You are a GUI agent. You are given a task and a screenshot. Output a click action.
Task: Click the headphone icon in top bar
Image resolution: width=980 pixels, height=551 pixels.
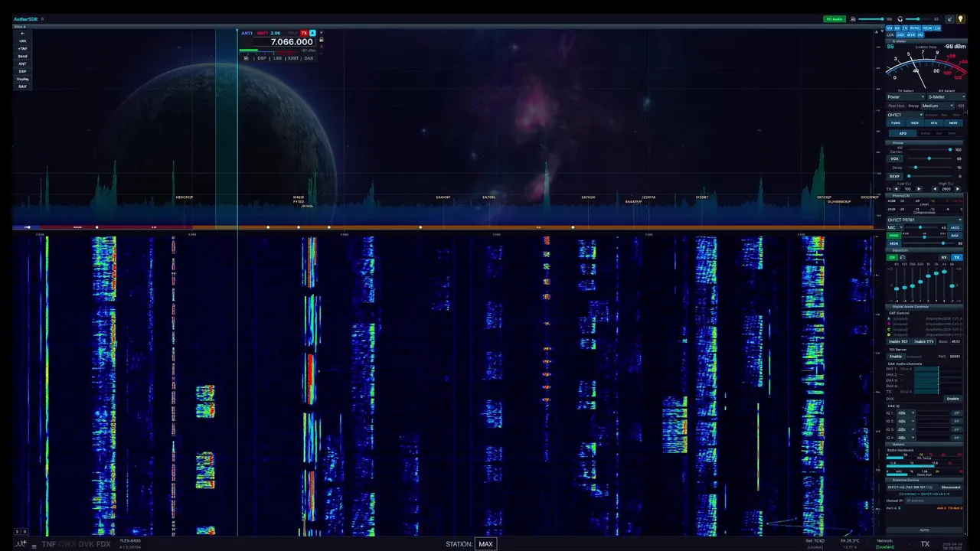coord(900,19)
